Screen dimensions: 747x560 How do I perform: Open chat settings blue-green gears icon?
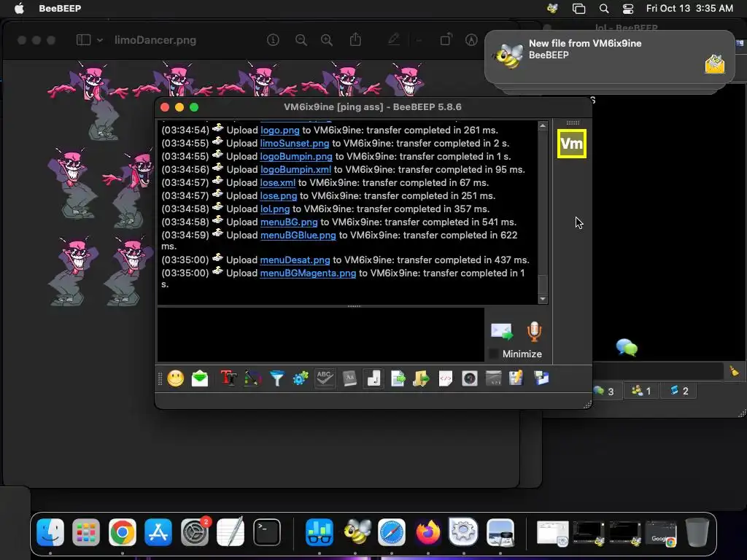point(301,378)
